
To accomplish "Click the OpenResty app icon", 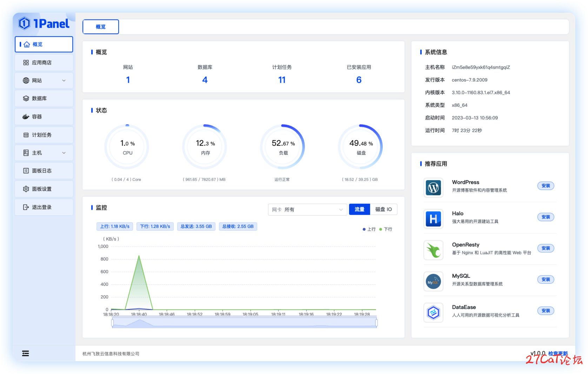I will 433,250.
